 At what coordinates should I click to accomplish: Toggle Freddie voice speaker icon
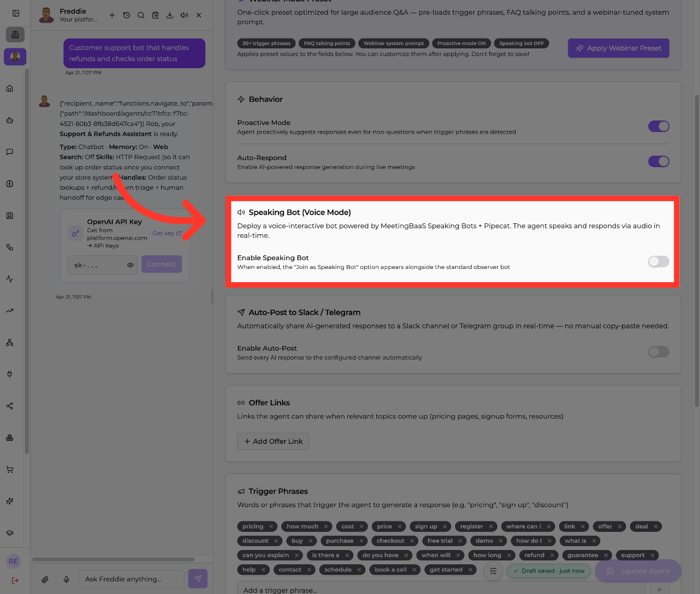coord(184,15)
